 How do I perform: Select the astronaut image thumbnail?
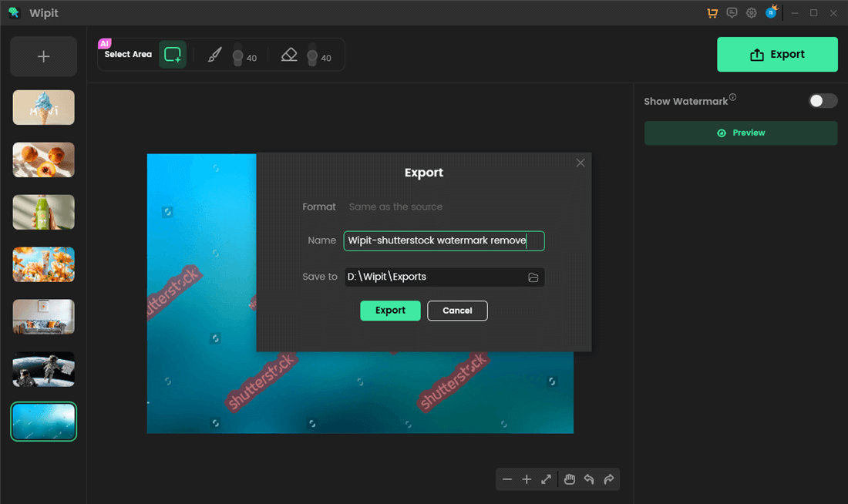[x=44, y=369]
